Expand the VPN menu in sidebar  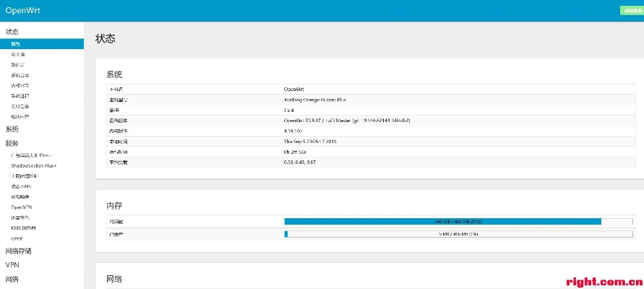[12, 265]
